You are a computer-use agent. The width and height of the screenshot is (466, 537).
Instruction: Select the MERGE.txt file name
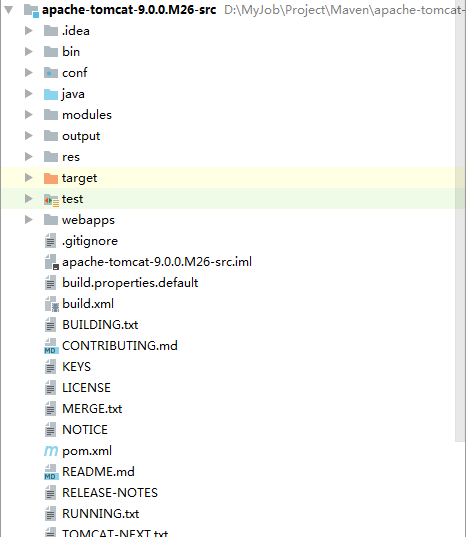(92, 409)
